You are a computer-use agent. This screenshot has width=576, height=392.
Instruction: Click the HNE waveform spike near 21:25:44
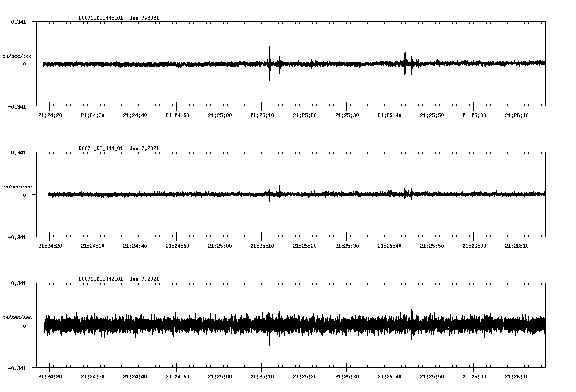click(405, 64)
